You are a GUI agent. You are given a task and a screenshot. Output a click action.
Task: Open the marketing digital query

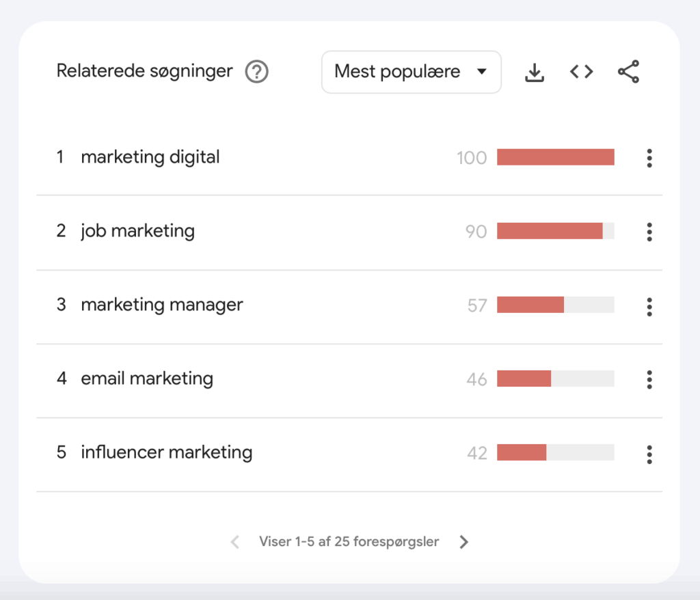[150, 157]
